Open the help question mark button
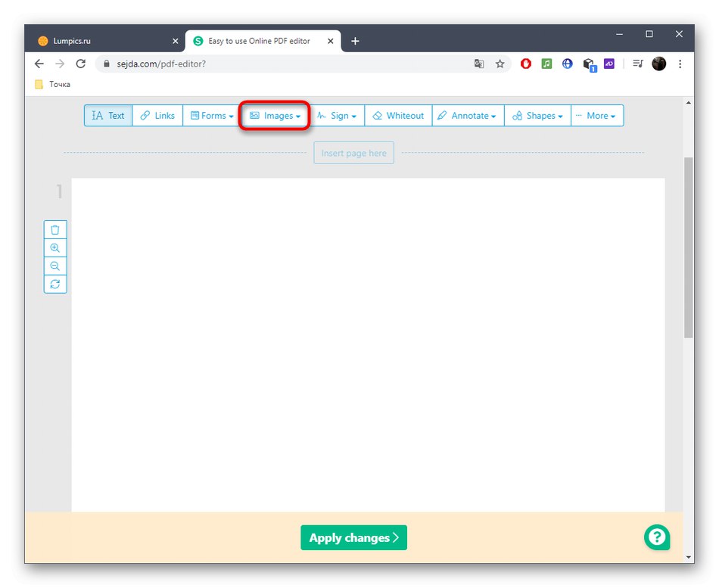 pyautogui.click(x=656, y=537)
